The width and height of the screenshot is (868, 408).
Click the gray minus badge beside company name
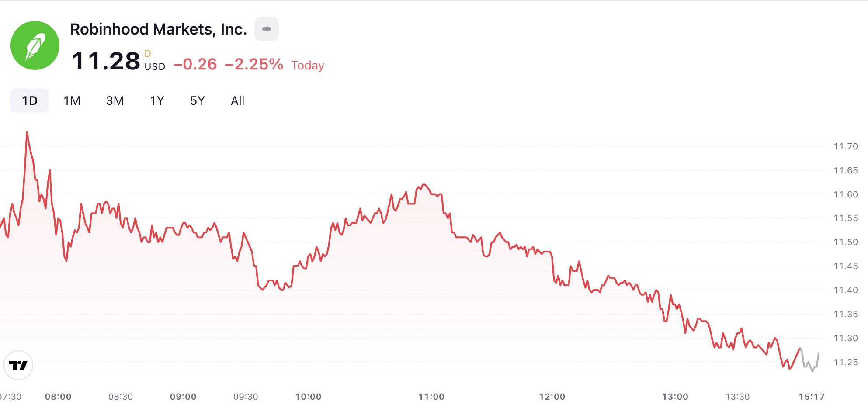point(267,29)
